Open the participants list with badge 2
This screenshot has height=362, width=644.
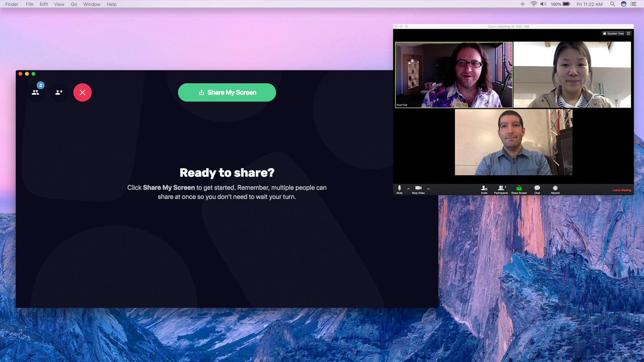coord(36,92)
